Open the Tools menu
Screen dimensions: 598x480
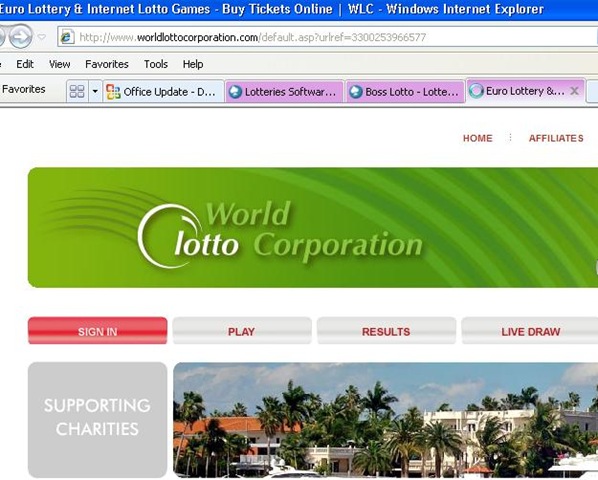[156, 64]
